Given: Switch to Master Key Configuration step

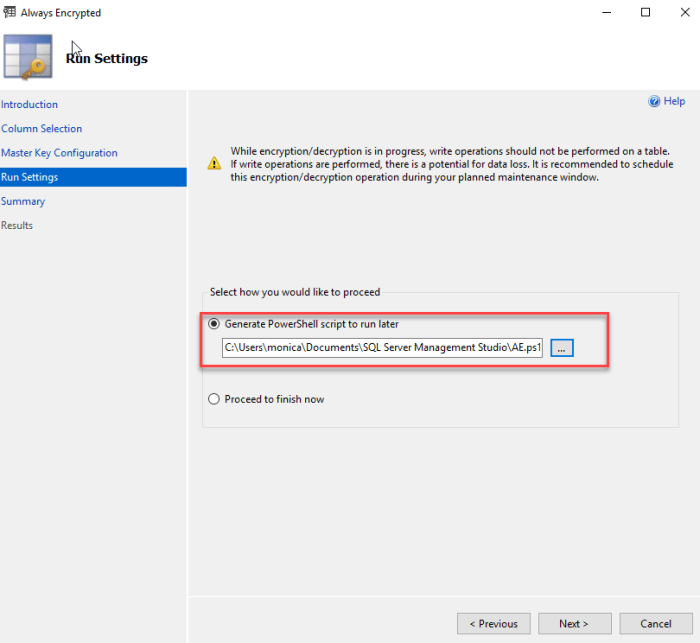Looking at the screenshot, I should [60, 153].
